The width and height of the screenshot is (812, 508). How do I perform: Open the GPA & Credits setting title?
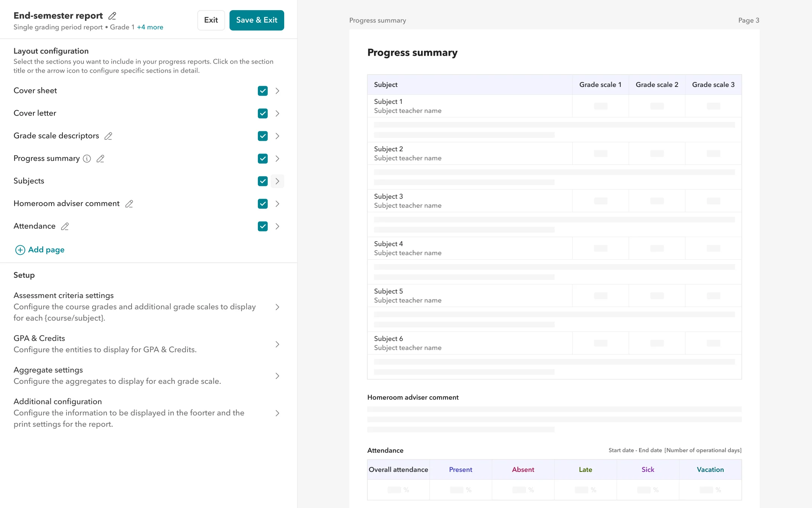coord(39,338)
